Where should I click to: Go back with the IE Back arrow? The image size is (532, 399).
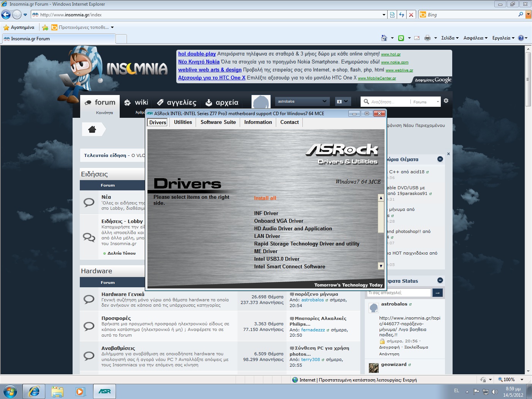(x=6, y=15)
